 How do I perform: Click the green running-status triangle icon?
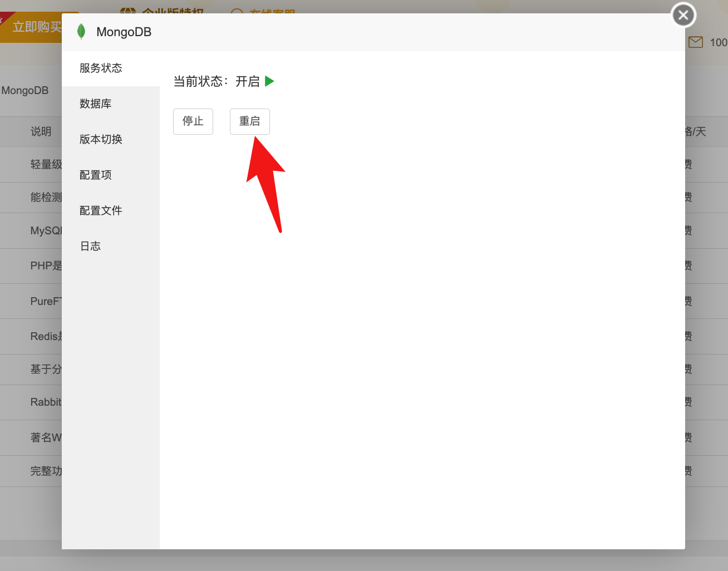(269, 81)
